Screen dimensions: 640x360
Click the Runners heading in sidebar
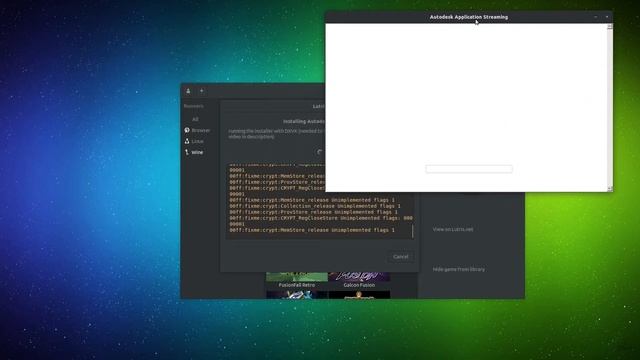pos(193,106)
